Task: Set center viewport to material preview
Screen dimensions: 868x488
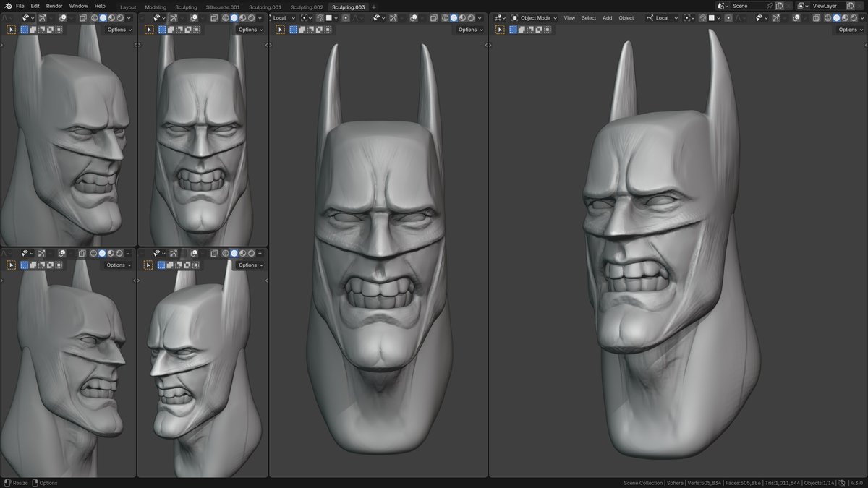Action: [462, 18]
